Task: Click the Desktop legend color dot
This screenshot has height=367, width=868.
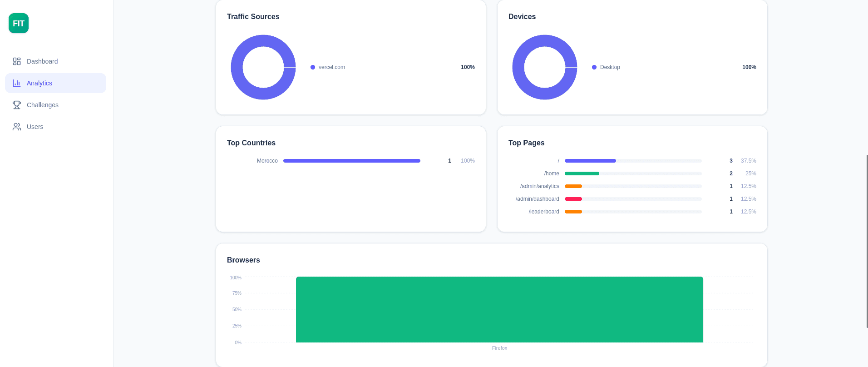Action: pyautogui.click(x=594, y=67)
